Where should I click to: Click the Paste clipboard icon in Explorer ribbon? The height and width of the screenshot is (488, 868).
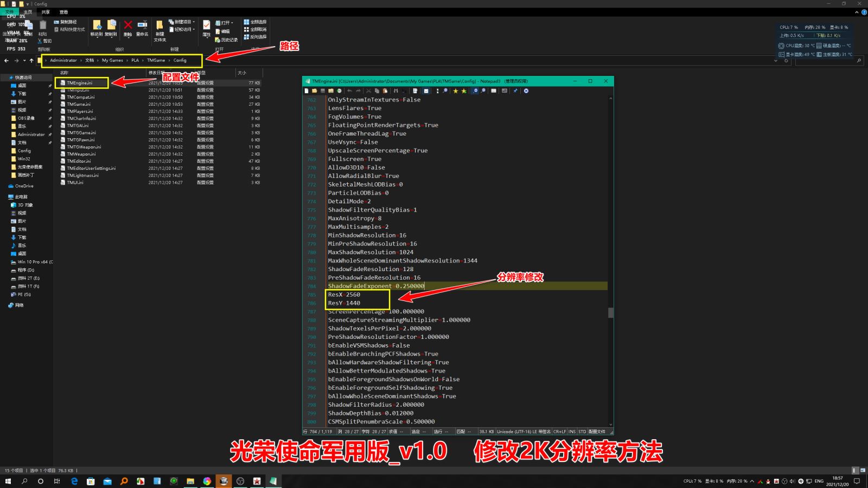(43, 25)
